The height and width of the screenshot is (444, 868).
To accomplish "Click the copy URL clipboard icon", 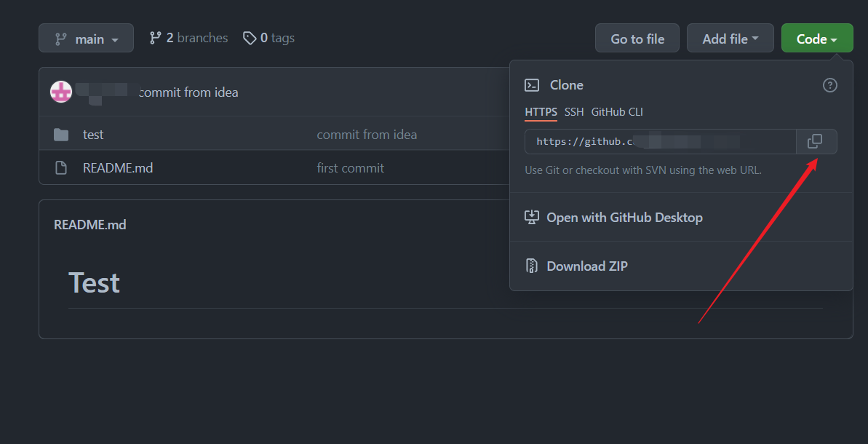I will [x=816, y=141].
